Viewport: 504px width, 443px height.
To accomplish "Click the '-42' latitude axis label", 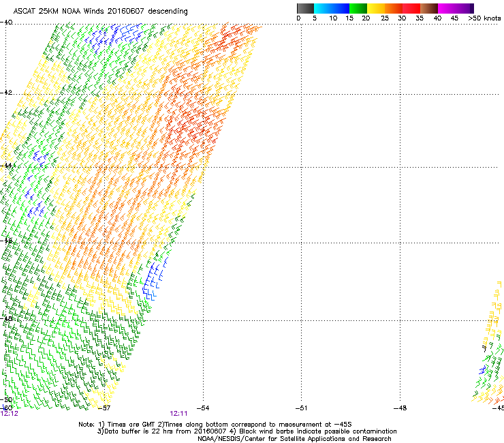I will pos(6,93).
